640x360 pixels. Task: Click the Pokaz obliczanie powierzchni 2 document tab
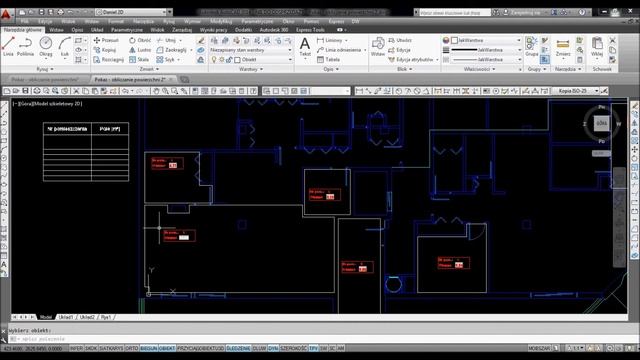click(x=133, y=79)
